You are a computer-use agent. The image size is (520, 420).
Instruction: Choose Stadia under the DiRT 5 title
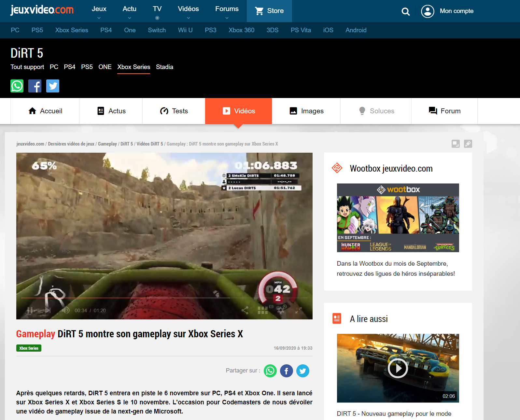(x=164, y=67)
